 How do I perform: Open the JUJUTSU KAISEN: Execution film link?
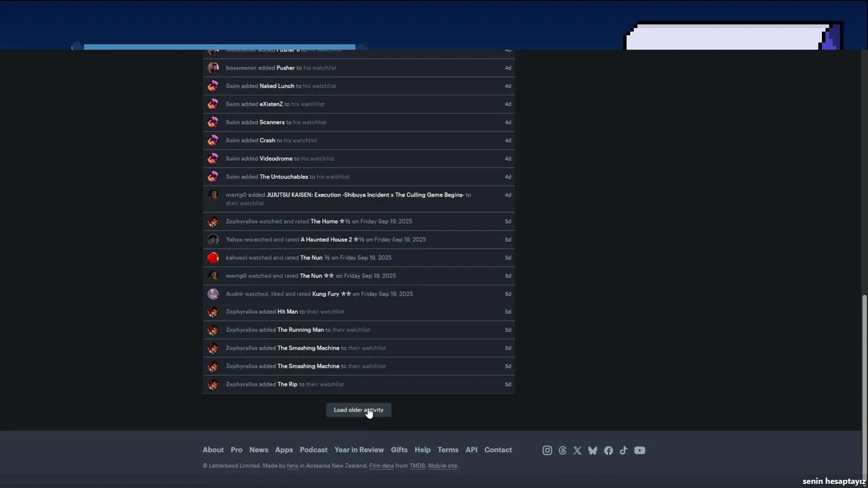[366, 195]
